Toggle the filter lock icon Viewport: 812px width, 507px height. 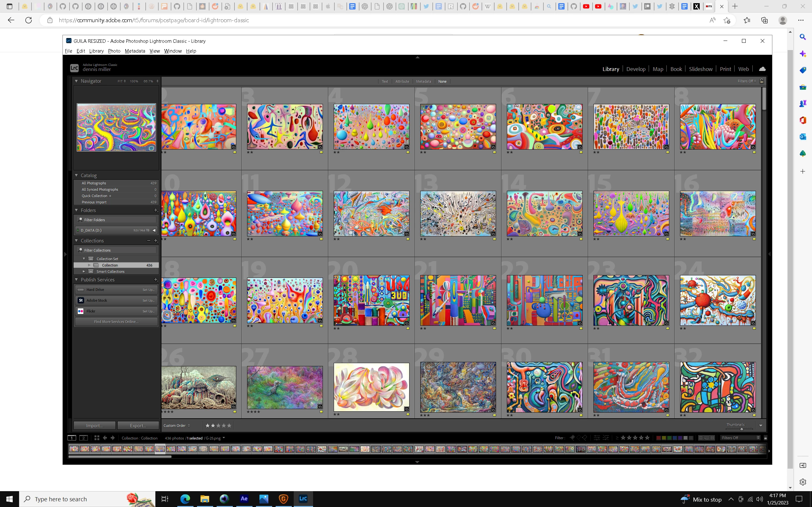762,81
